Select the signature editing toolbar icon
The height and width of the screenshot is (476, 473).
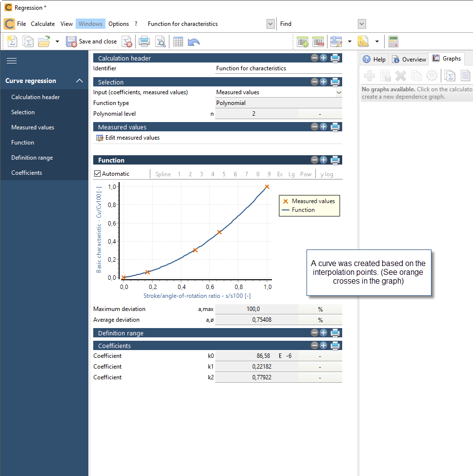point(336,41)
